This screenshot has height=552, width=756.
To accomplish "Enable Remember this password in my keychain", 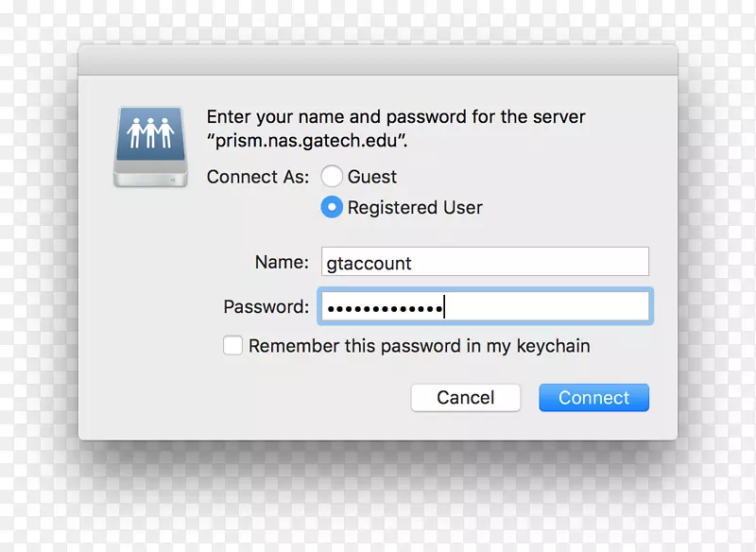I will 233,346.
